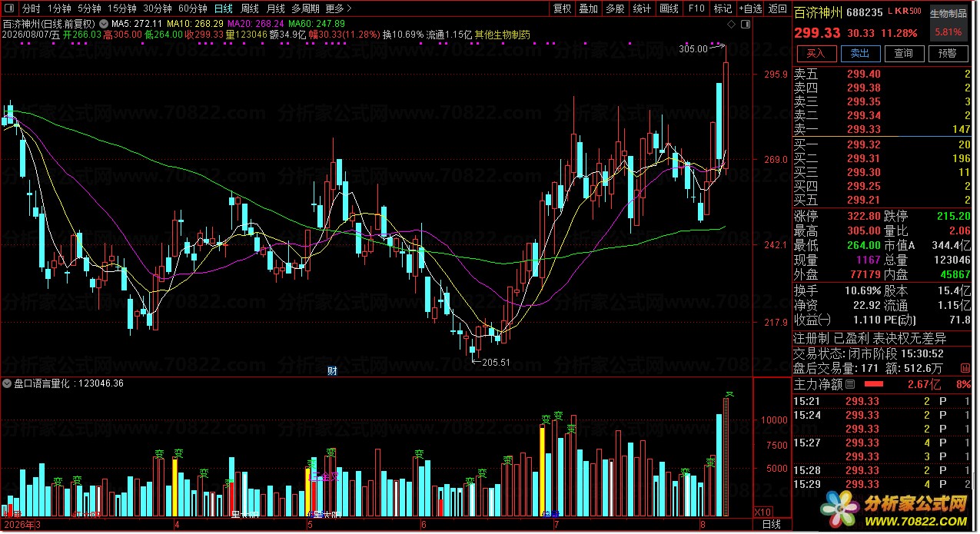Click the 盘后交易量 after-hours row
Image resolution: width=980 pixels, height=534 pixels.
(883, 368)
